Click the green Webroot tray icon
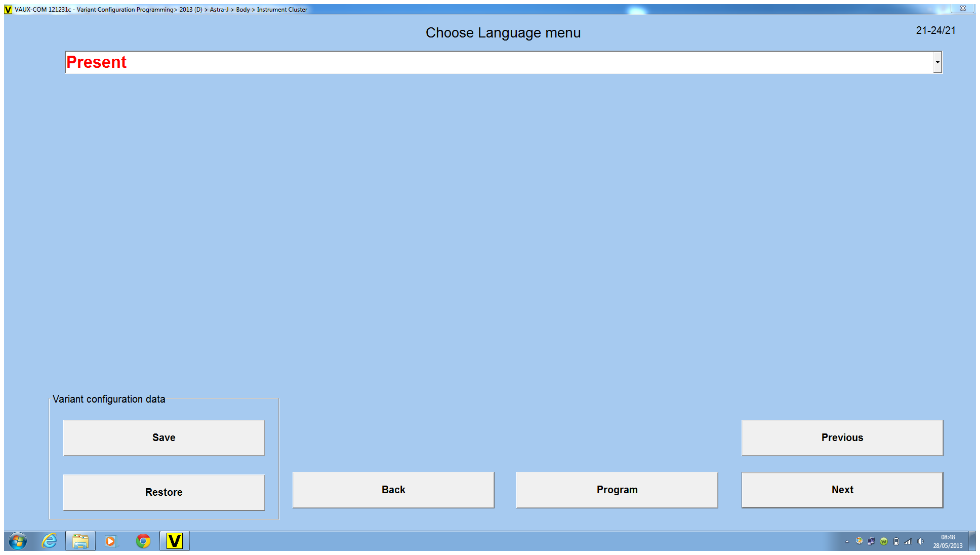 (x=884, y=541)
